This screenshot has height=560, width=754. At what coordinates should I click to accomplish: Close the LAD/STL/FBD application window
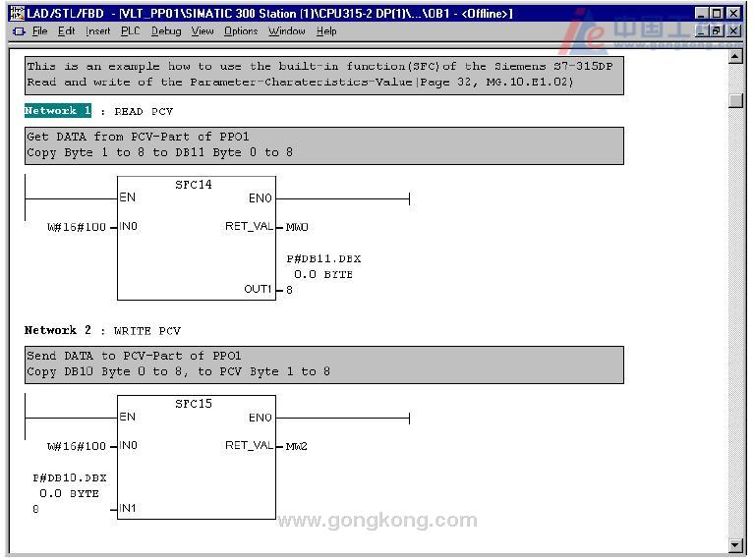(733, 13)
